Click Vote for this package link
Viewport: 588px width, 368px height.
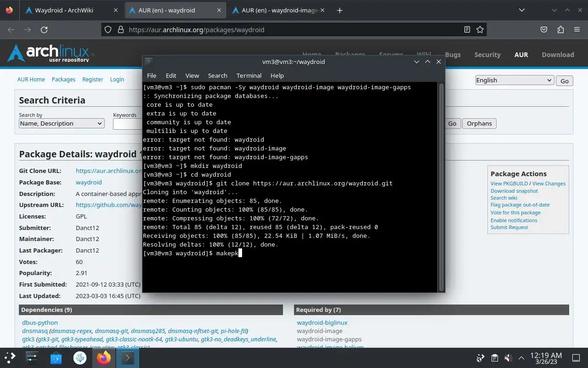click(x=515, y=213)
